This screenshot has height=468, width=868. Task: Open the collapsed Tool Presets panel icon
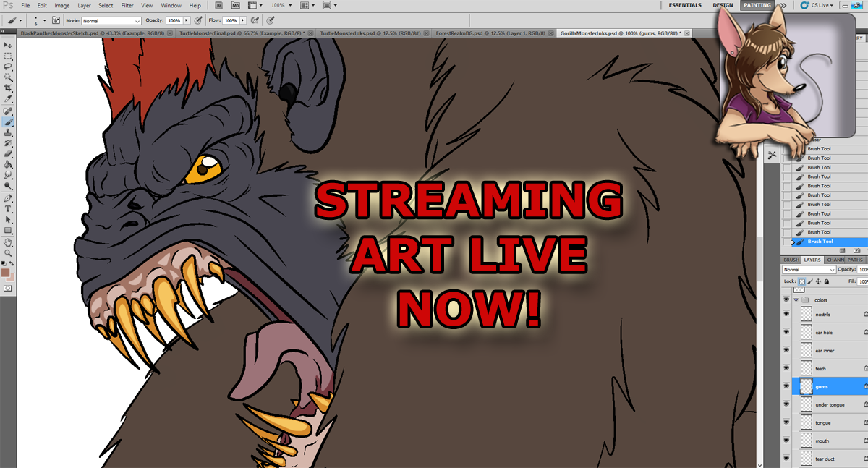tap(773, 155)
